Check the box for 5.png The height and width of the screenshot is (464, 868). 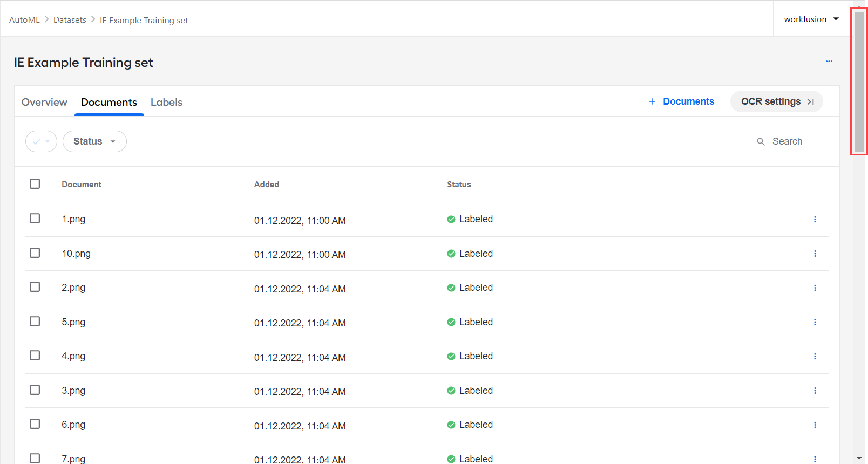pos(35,322)
